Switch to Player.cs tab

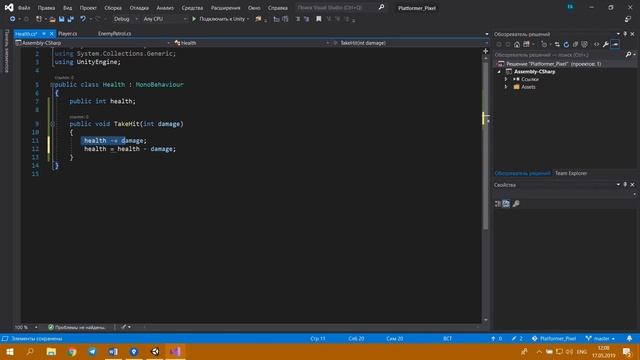pyautogui.click(x=68, y=34)
